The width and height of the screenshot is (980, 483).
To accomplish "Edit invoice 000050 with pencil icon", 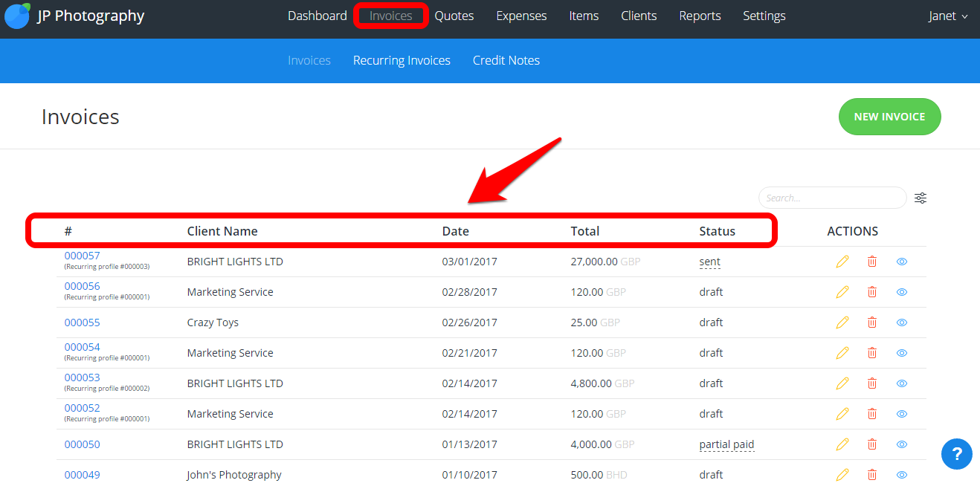I will click(x=842, y=444).
